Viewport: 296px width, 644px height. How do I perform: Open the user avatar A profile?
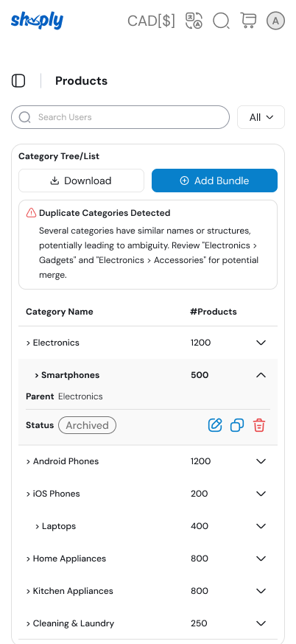coord(276,21)
